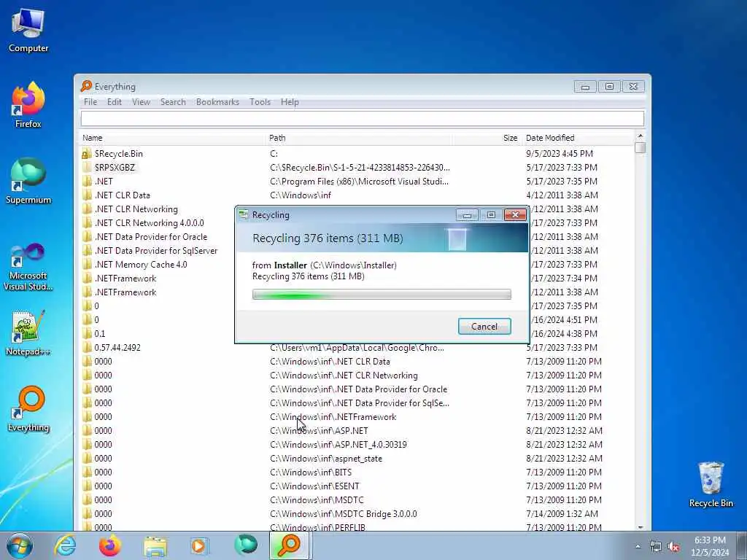The width and height of the screenshot is (747, 560).
Task: Open the Recycle Bin desktop icon
Action: (x=711, y=484)
